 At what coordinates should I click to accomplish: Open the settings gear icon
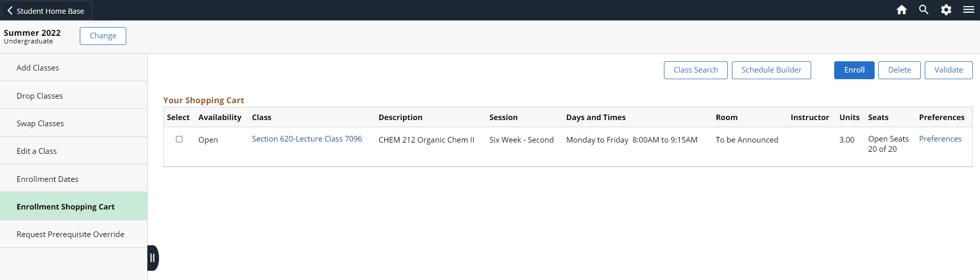click(946, 10)
